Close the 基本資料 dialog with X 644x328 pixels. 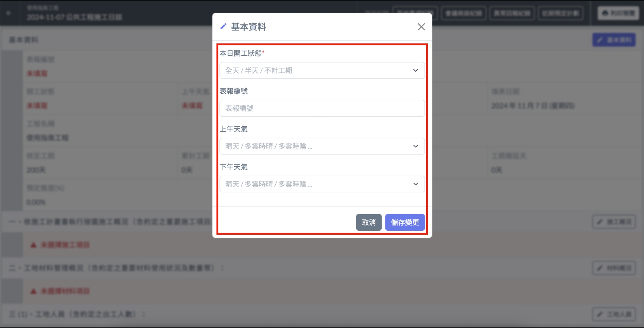coord(421,27)
